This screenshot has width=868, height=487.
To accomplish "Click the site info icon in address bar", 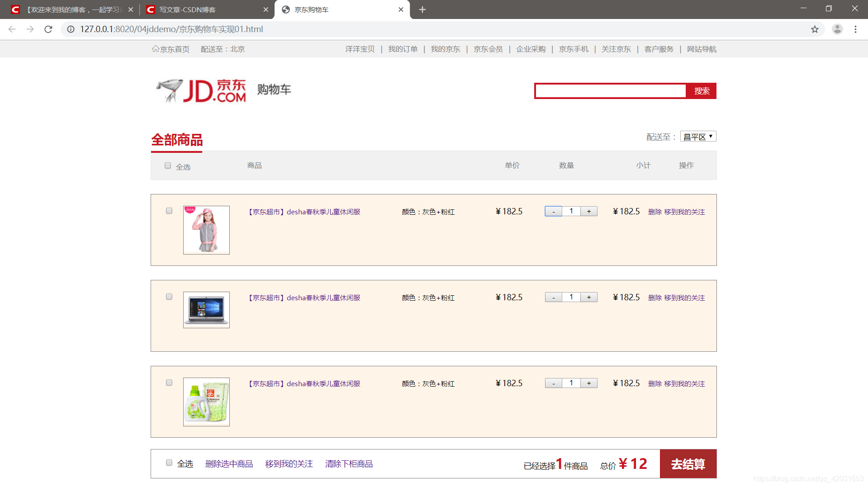I will coord(71,29).
